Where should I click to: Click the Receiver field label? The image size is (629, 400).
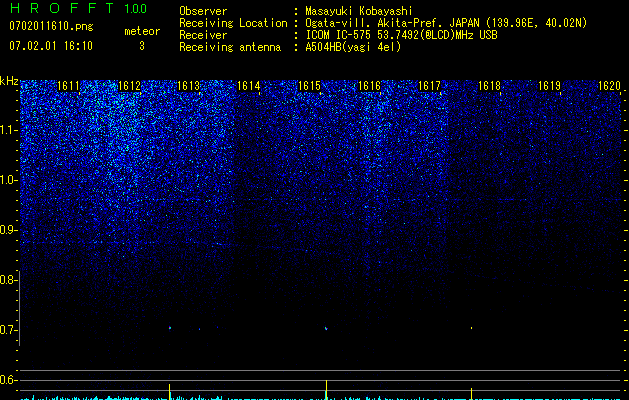coord(203,35)
